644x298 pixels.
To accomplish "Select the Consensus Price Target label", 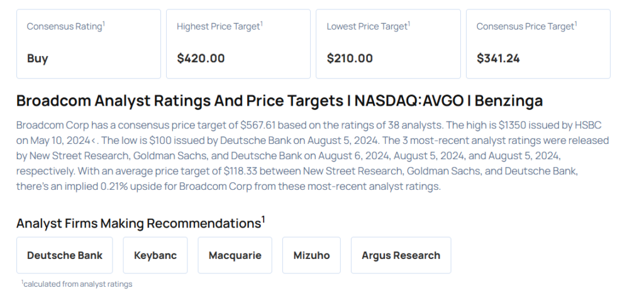I will (x=526, y=26).
